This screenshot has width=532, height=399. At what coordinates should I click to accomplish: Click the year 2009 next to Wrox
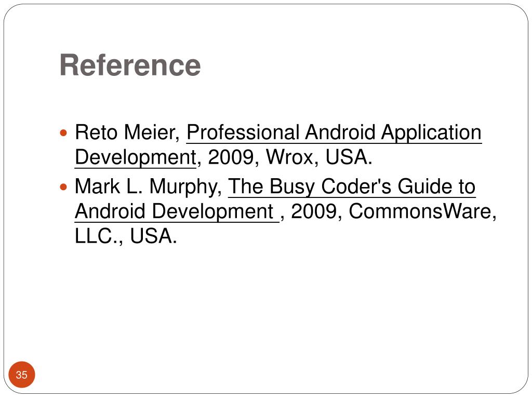click(231, 157)
